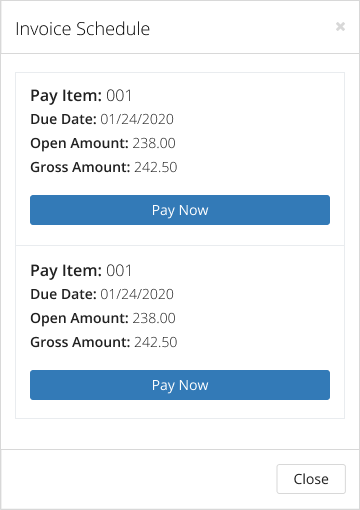Dismiss the dialog with the X icon
The image size is (360, 510).
pos(340,26)
